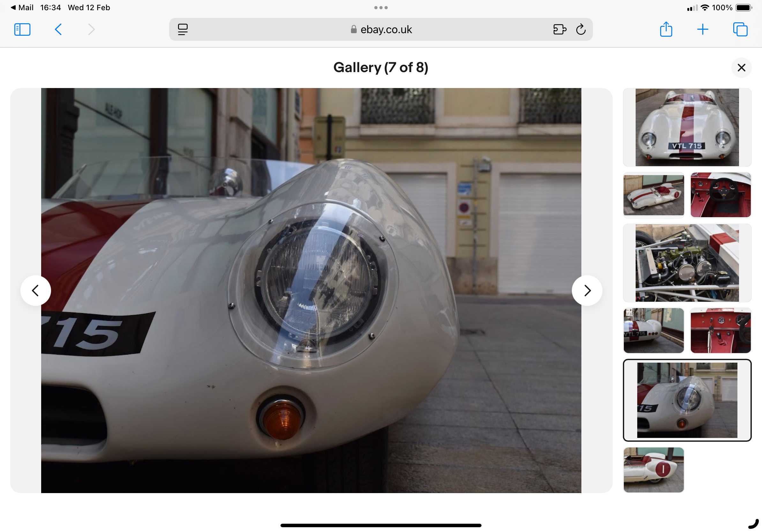Screen dimensions: 762x532
Task: Select the side view car thumbnail
Action: [654, 195]
